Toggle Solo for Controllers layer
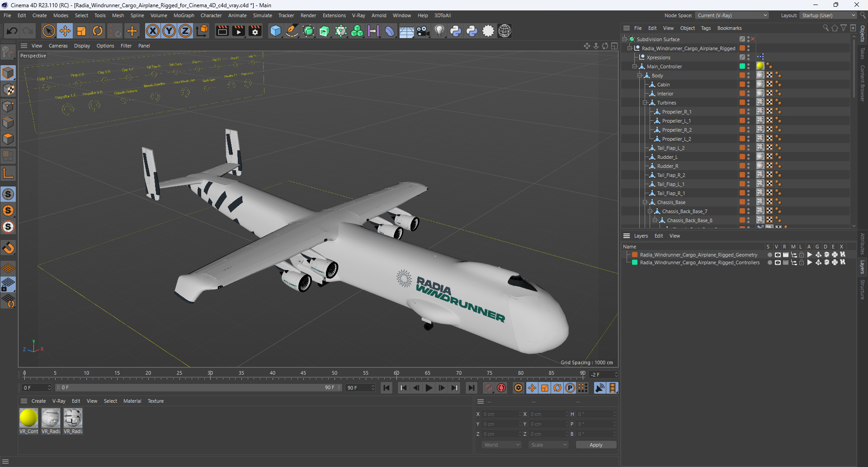Image resolution: width=868 pixels, height=467 pixels. 769,262
